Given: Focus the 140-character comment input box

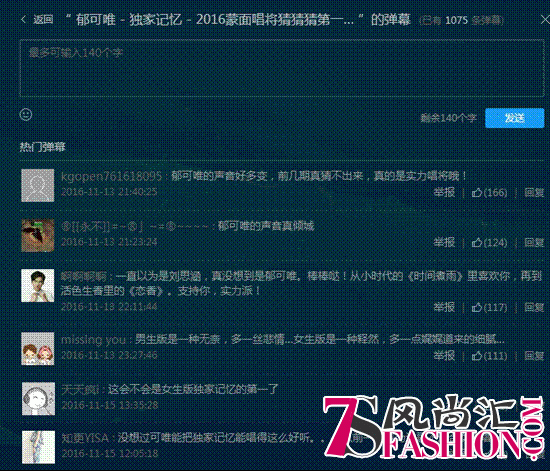Looking at the screenshot, I should pyautogui.click(x=282, y=68).
